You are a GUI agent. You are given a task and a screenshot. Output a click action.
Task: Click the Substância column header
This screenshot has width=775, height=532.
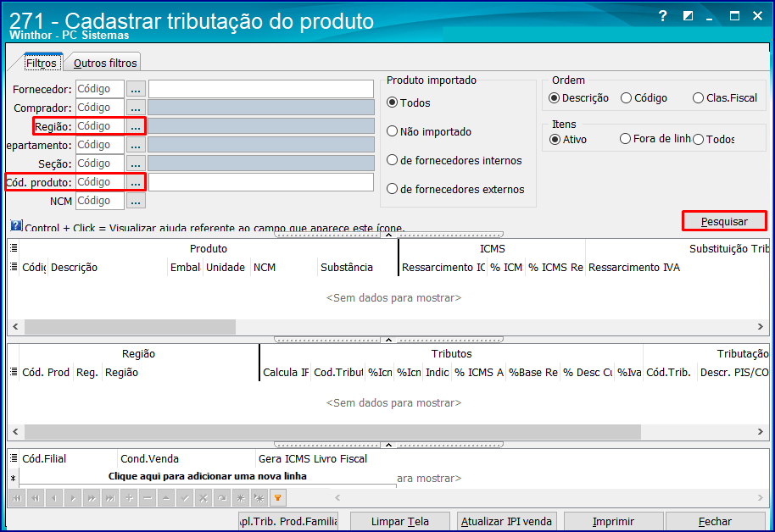(x=357, y=267)
